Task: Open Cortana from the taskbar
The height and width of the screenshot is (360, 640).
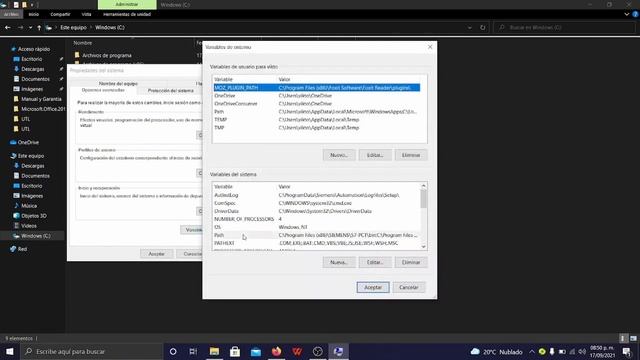Action: (x=173, y=351)
